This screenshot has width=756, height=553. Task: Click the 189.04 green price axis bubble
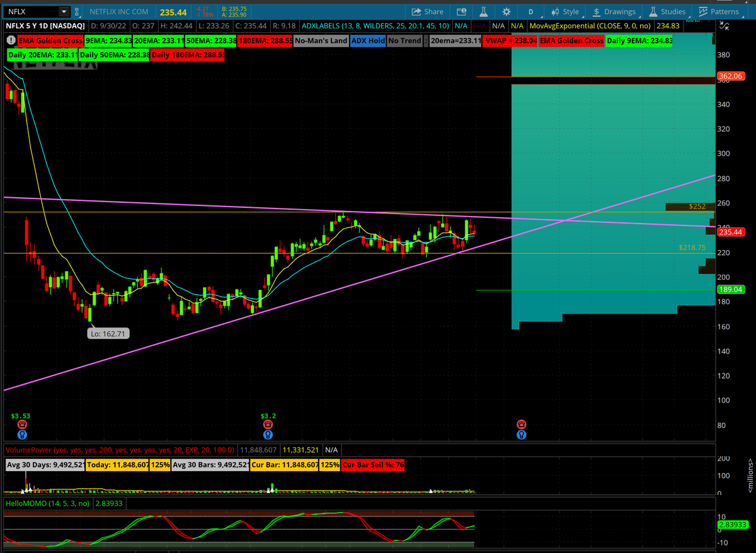pos(731,290)
